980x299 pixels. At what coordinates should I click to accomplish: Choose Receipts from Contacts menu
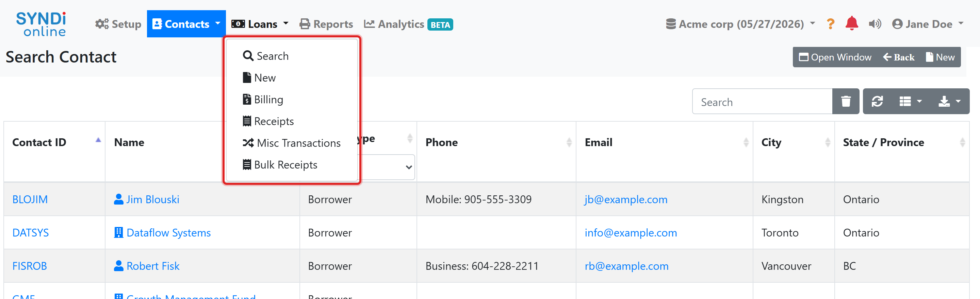(x=268, y=121)
